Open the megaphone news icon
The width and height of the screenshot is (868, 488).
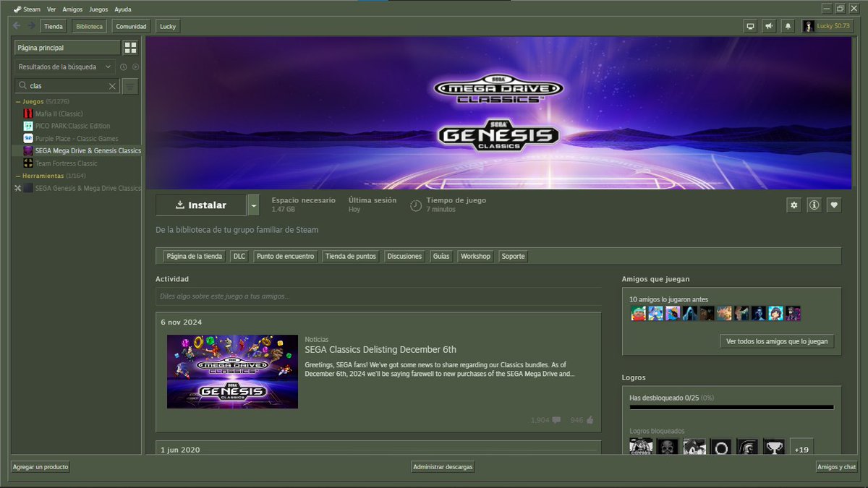770,26
